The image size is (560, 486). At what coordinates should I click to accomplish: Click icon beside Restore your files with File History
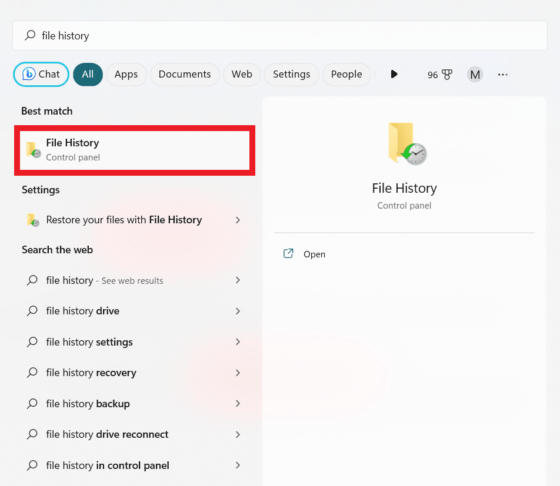point(33,220)
